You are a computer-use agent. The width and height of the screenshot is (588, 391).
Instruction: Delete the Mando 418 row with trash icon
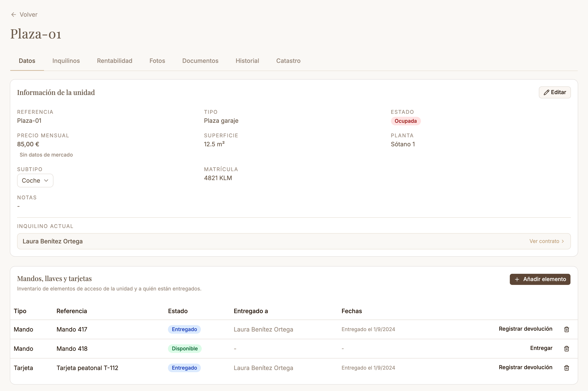coord(566,348)
